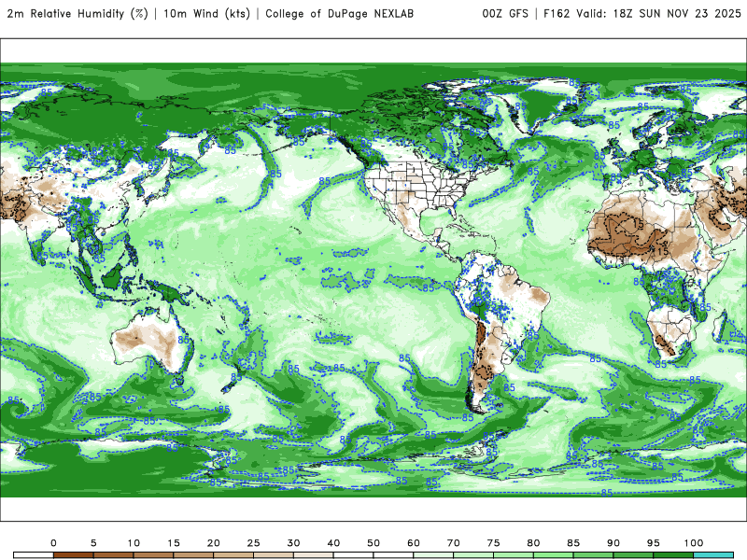Image resolution: width=747 pixels, height=560 pixels.
Task: Click the colorbar label "80"
Action: tap(533, 543)
